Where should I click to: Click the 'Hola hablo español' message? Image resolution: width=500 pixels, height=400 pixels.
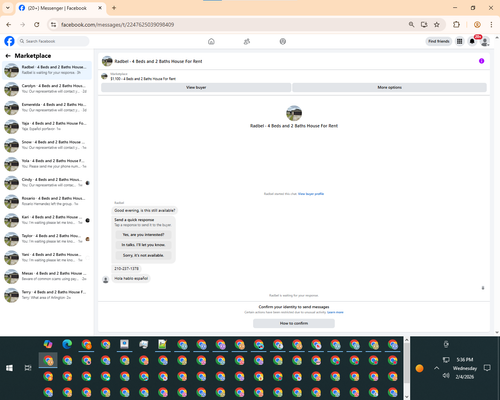pos(131,278)
